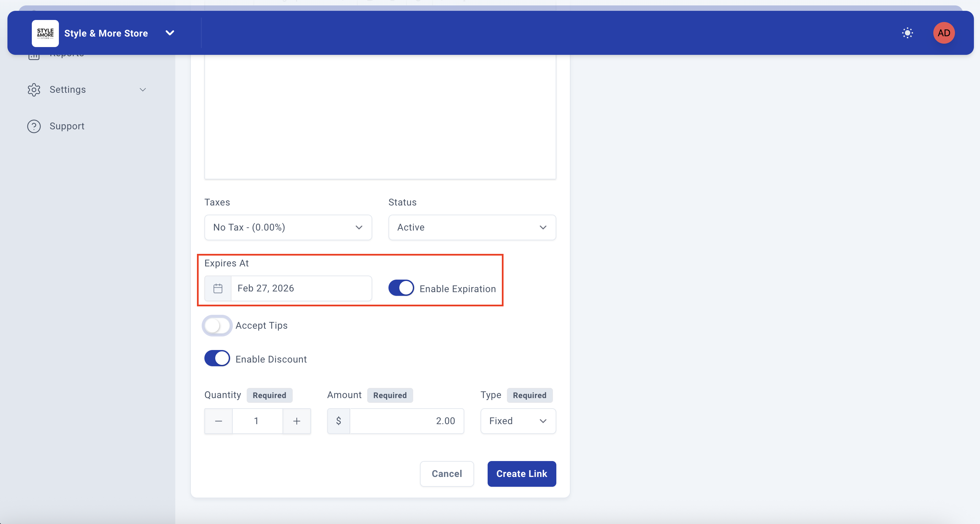Open the Taxes dropdown

click(x=288, y=227)
